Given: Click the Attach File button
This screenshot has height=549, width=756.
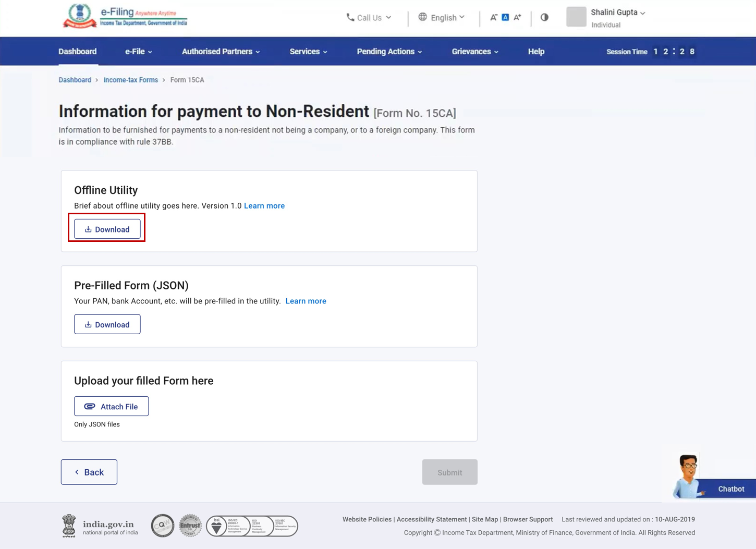Looking at the screenshot, I should (x=112, y=406).
